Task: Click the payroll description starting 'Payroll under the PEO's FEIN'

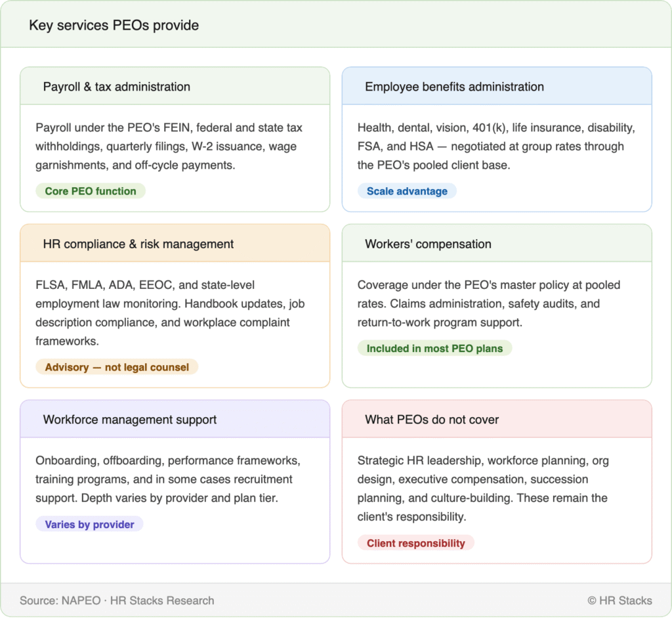Action: pyautogui.click(x=169, y=146)
